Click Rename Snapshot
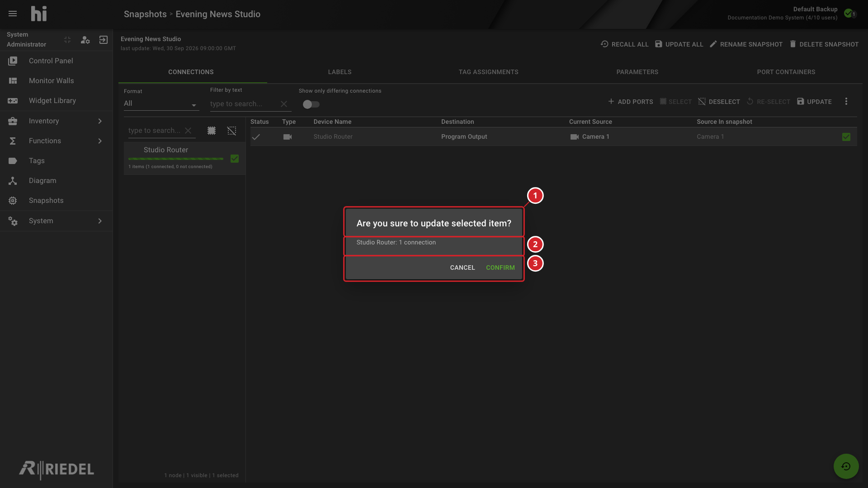The width and height of the screenshot is (868, 488). [x=746, y=44]
